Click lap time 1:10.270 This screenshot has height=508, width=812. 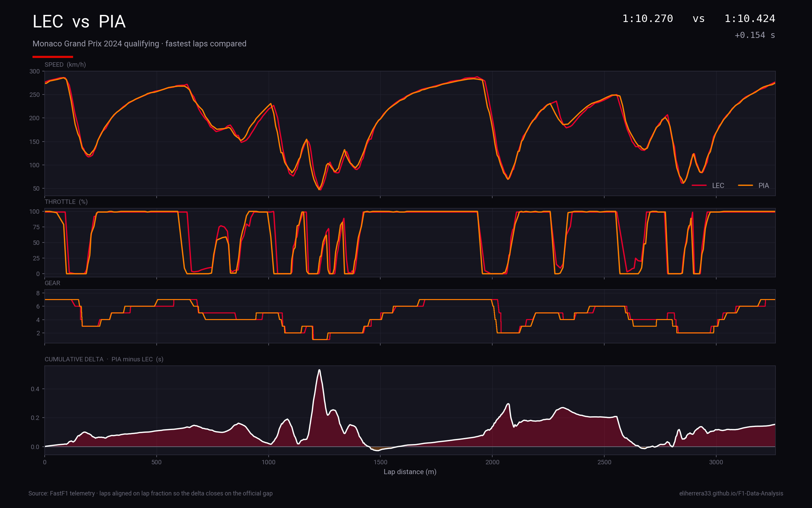[648, 19]
